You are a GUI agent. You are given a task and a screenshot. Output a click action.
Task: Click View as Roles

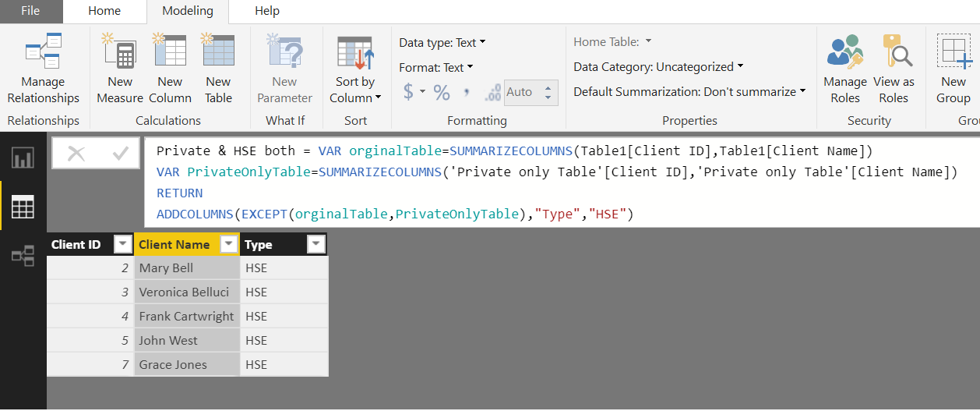coord(894,68)
